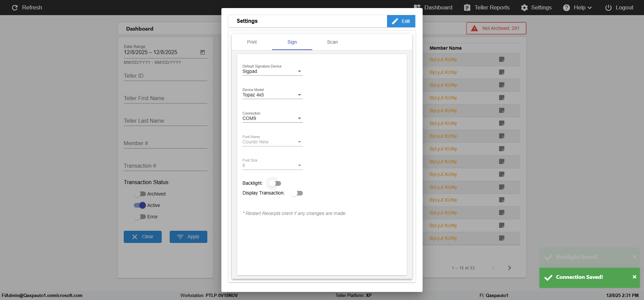Open the note icon in ninth ByLyJI KUNy row
Image resolution: width=644 pixels, height=300 pixels.
tap(502, 162)
